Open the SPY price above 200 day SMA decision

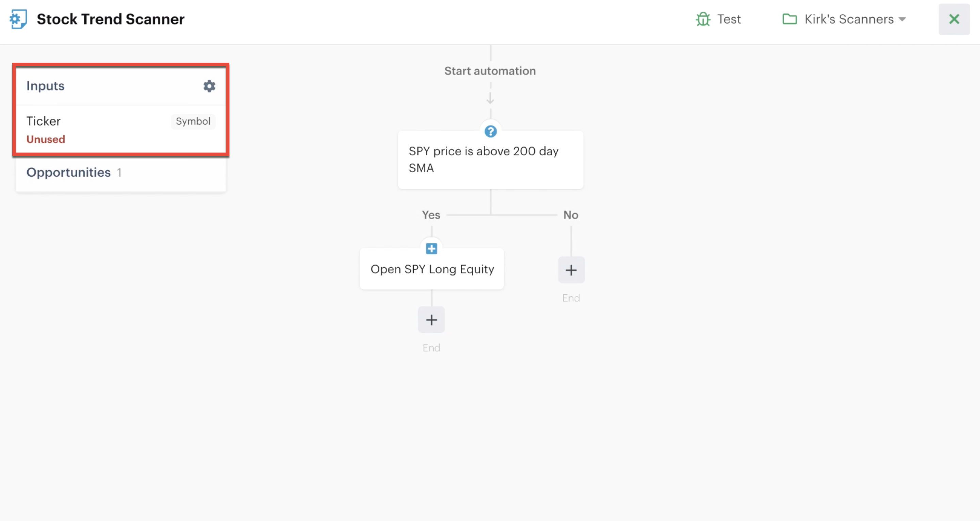490,160
